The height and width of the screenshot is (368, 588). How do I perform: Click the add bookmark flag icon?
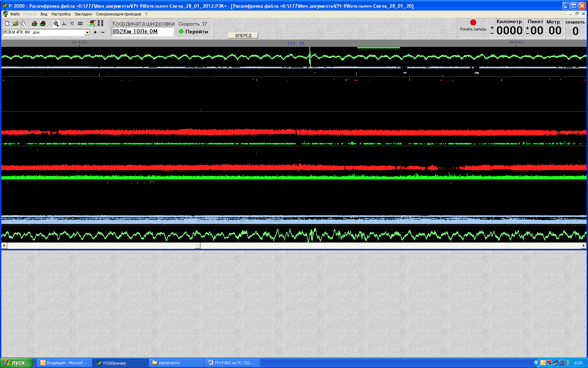(92, 23)
